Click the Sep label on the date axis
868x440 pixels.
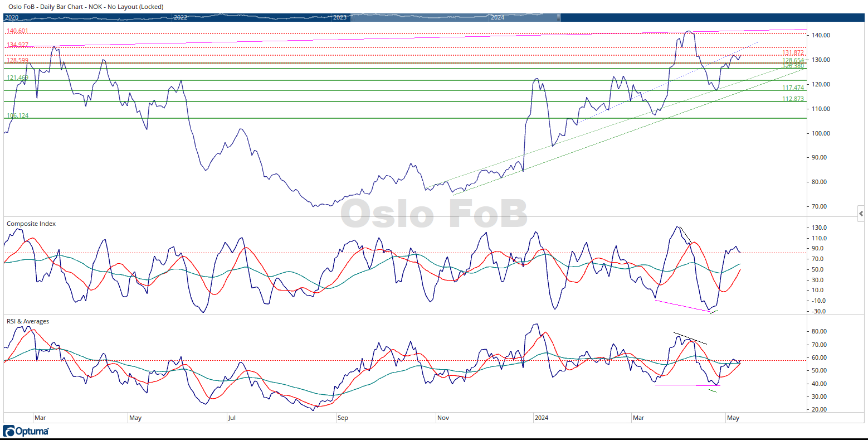click(343, 418)
